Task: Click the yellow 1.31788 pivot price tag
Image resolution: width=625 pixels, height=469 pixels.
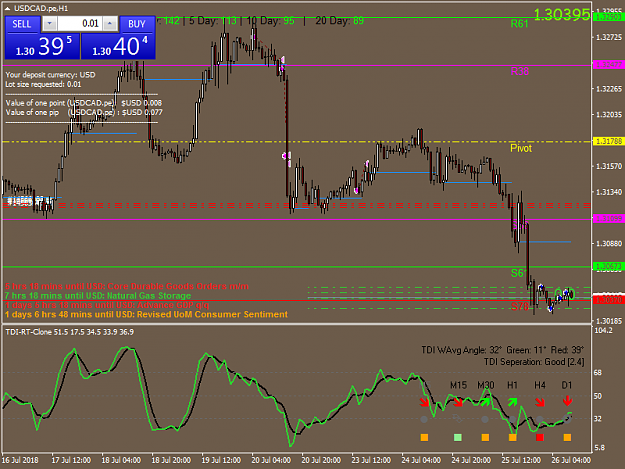Action: (x=608, y=141)
